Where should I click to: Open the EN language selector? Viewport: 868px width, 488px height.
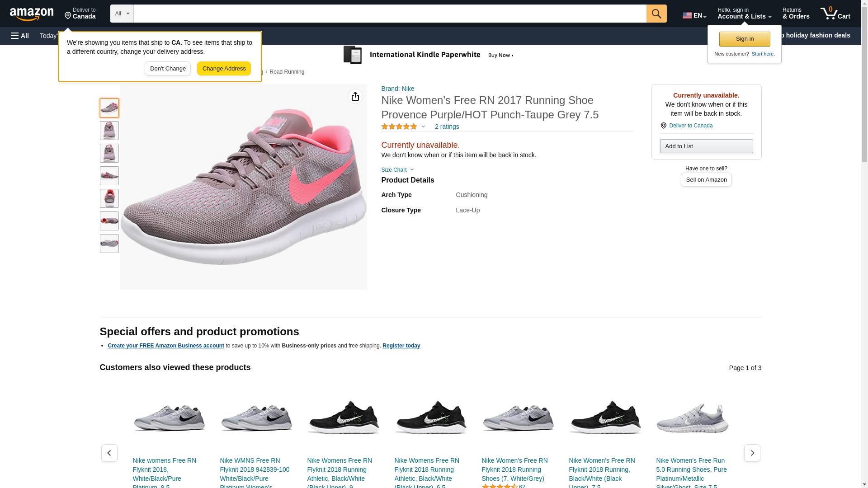(x=694, y=15)
